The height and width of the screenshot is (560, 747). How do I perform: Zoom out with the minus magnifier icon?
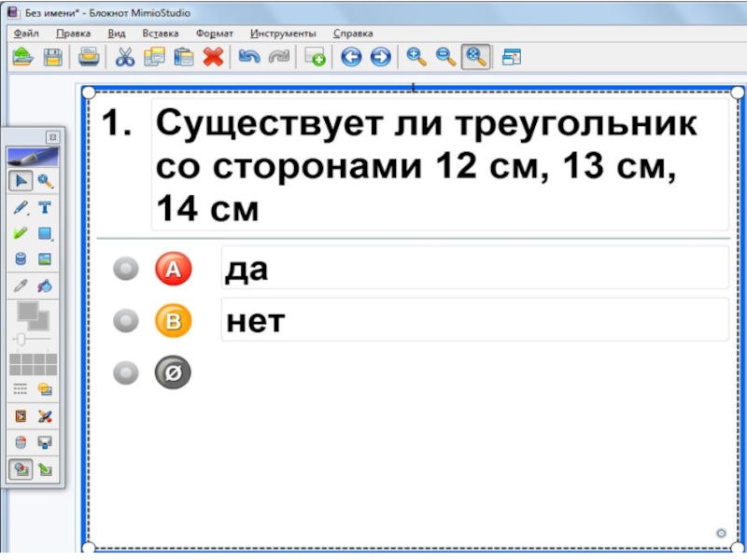pyautogui.click(x=446, y=57)
